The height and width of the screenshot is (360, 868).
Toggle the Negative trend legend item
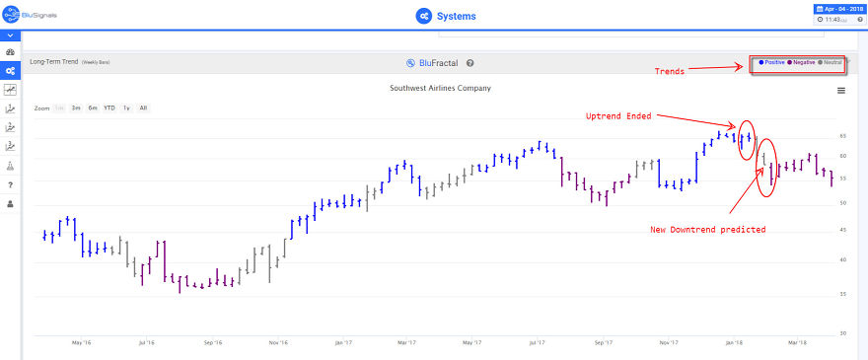[x=801, y=62]
